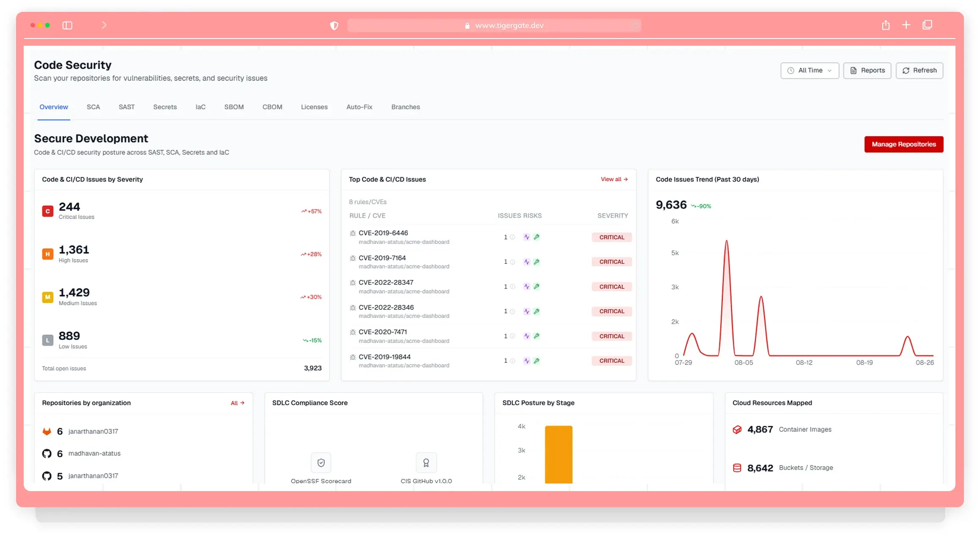Go to the Auto-Fix tab
The image size is (980, 536).
359,107
